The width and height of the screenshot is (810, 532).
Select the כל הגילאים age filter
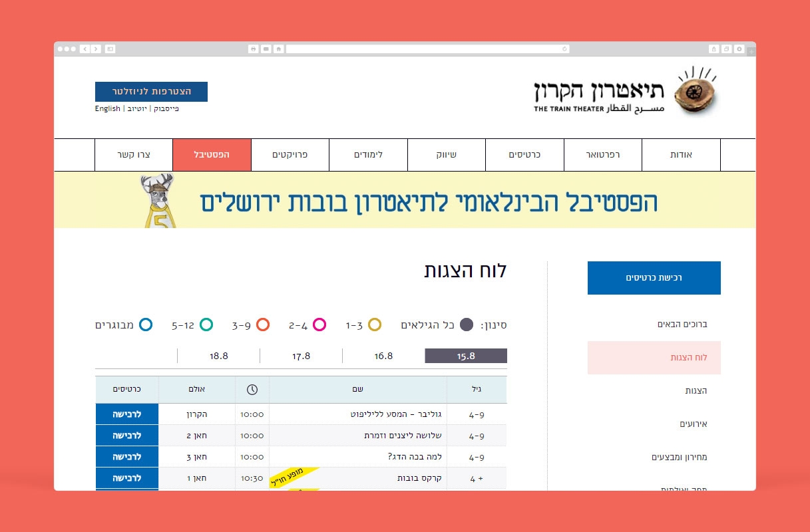(467, 325)
